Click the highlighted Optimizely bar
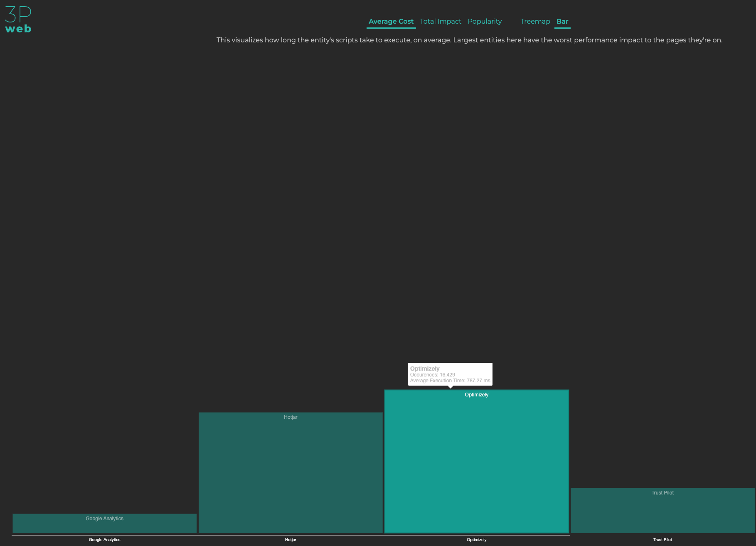 click(x=477, y=461)
